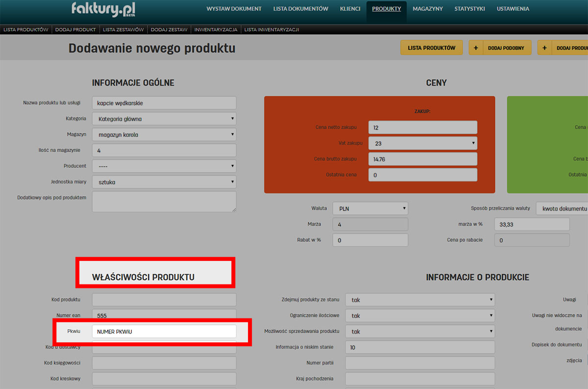Screen dimensions: 588x389
Task: Select the Vat zakupu dropdown
Action: pyautogui.click(x=422, y=143)
